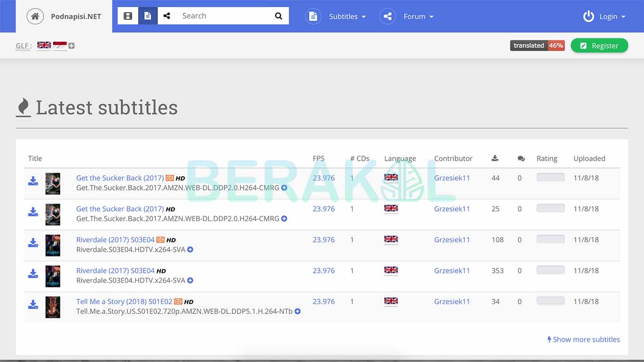
Task: Download the Tell Me a Story subtitle
Action: pyautogui.click(x=33, y=304)
